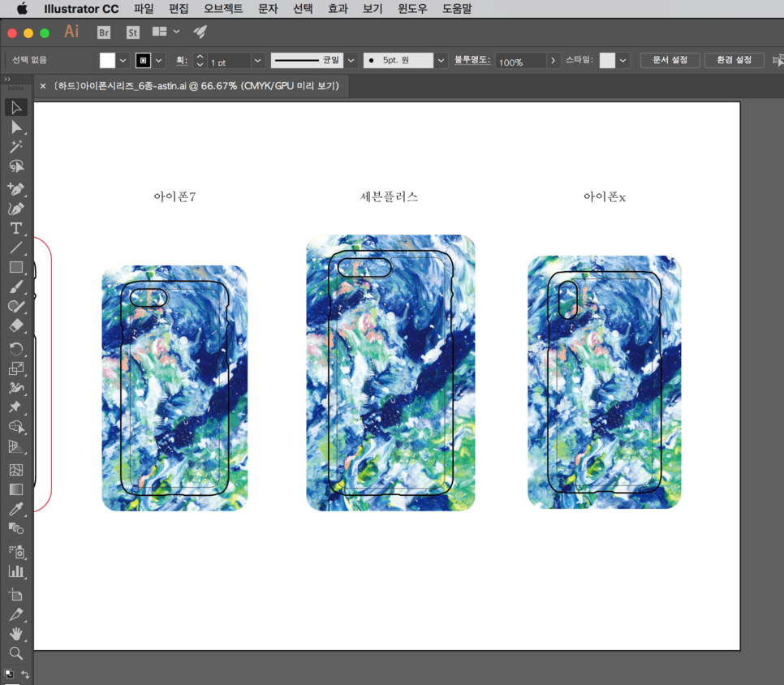Select the Direct Selection tool
Viewport: 784px width, 685px height.
pyautogui.click(x=16, y=127)
